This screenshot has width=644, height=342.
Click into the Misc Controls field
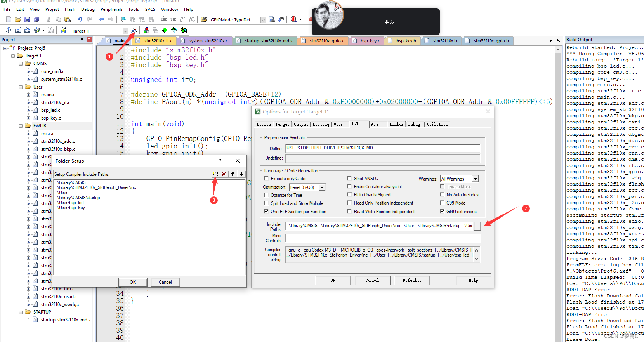(x=383, y=238)
